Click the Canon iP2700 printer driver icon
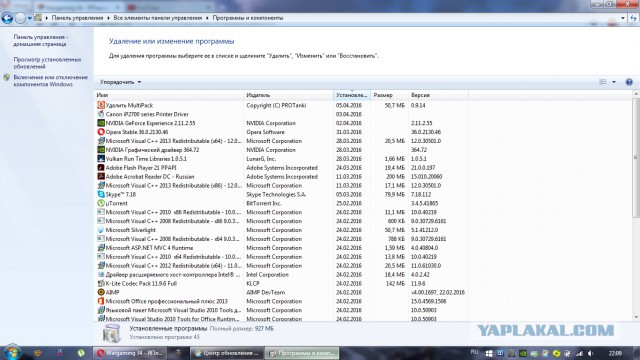Screen dimensions: 640x360 tap(101, 114)
